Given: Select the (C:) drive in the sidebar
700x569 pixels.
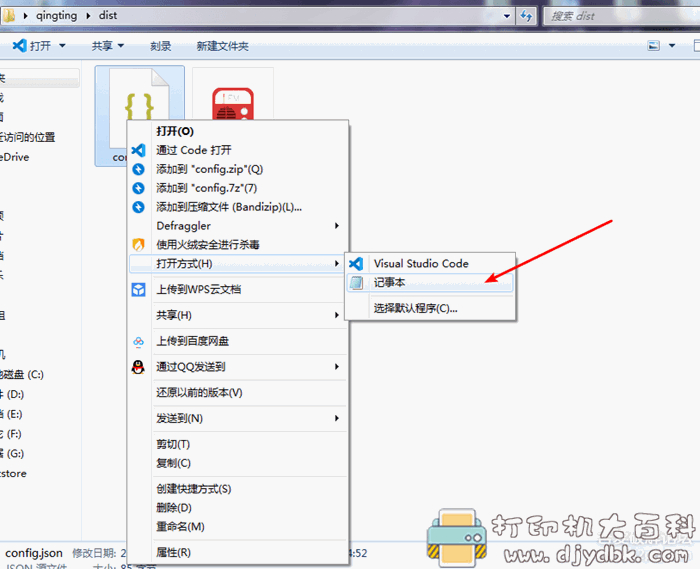Looking at the screenshot, I should click(22, 375).
